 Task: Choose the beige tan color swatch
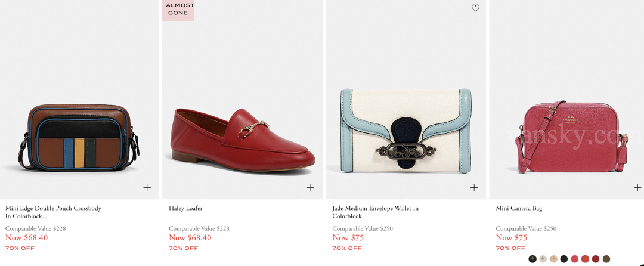click(x=553, y=259)
